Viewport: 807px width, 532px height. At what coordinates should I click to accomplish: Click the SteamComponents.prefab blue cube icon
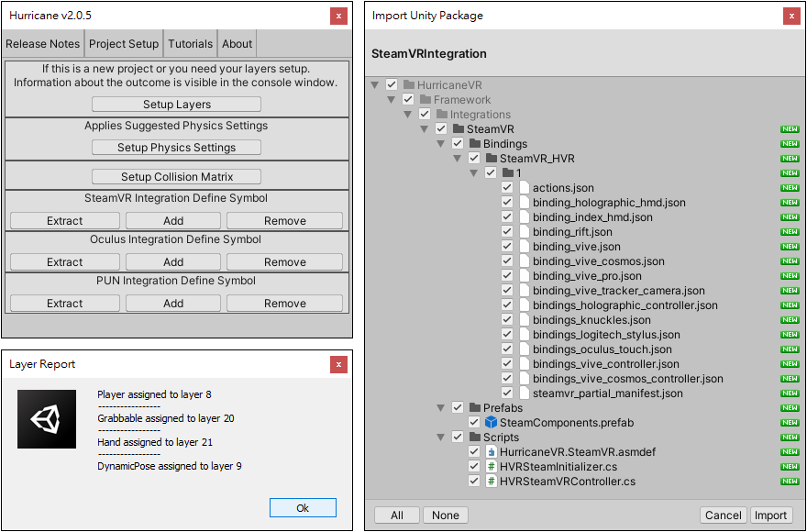(491, 423)
